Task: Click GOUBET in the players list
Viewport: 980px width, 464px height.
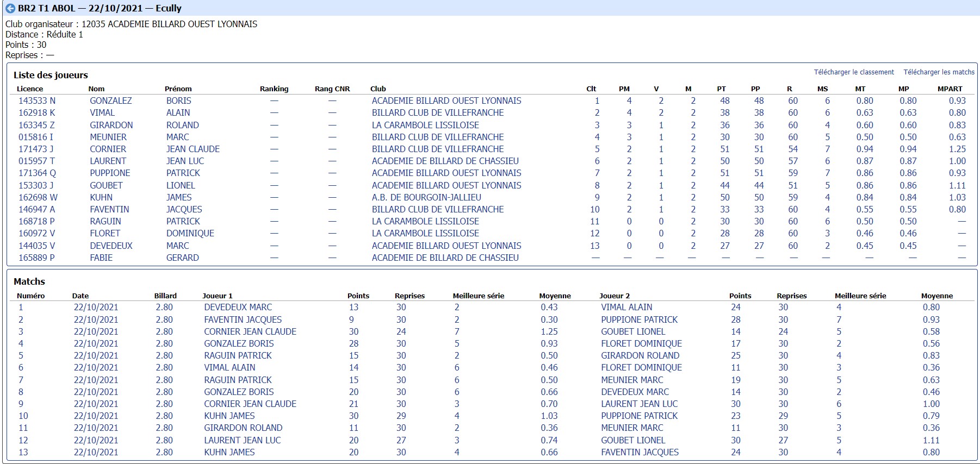Action: coord(106,185)
